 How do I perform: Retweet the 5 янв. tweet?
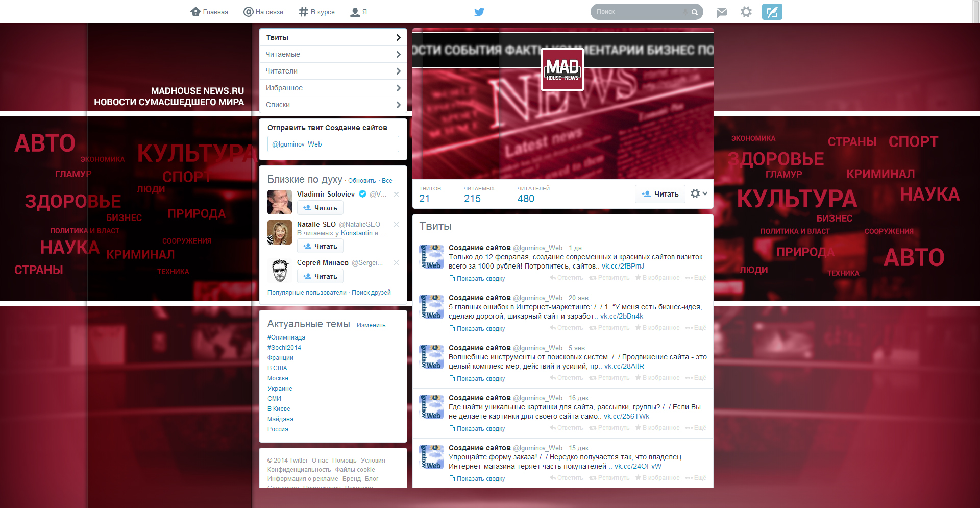tap(609, 378)
